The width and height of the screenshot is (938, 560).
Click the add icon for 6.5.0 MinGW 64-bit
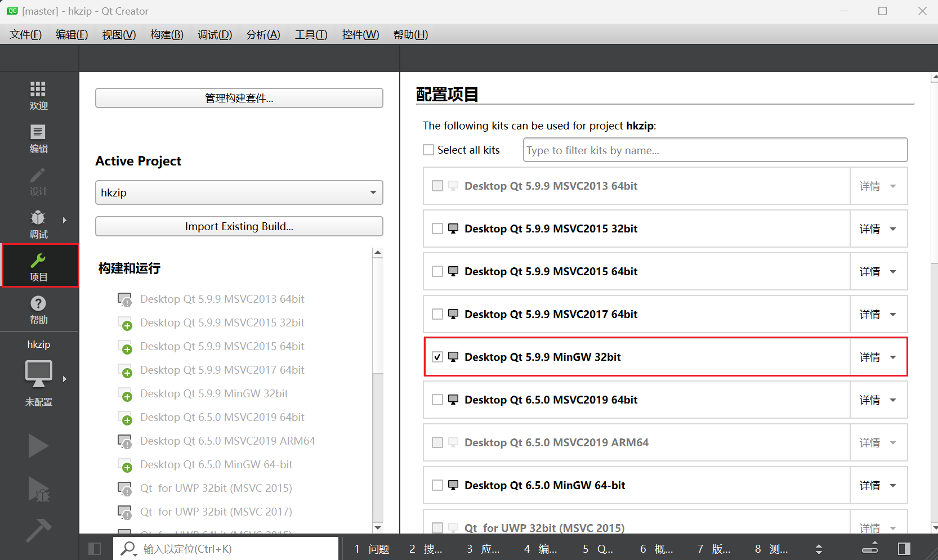coord(124,465)
